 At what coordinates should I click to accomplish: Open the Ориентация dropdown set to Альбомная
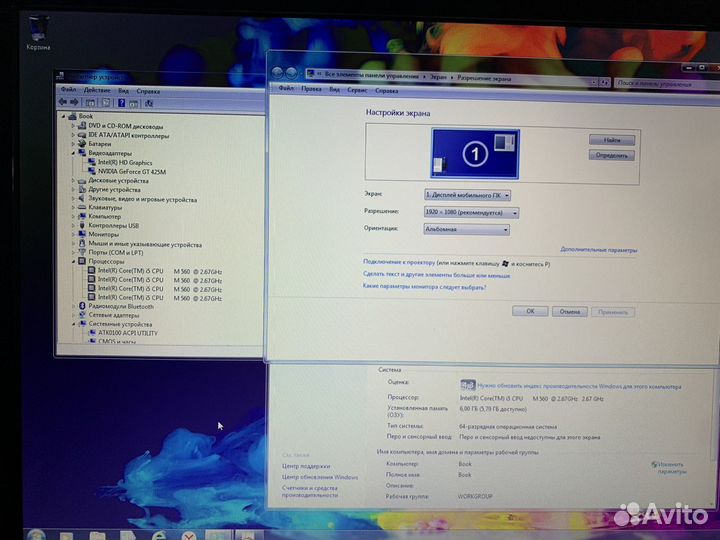click(x=466, y=229)
